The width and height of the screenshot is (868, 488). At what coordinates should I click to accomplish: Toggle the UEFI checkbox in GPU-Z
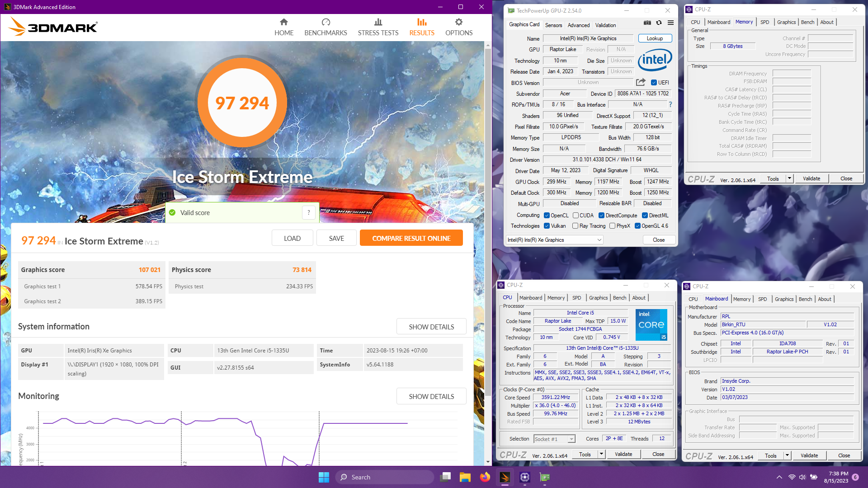tap(654, 83)
